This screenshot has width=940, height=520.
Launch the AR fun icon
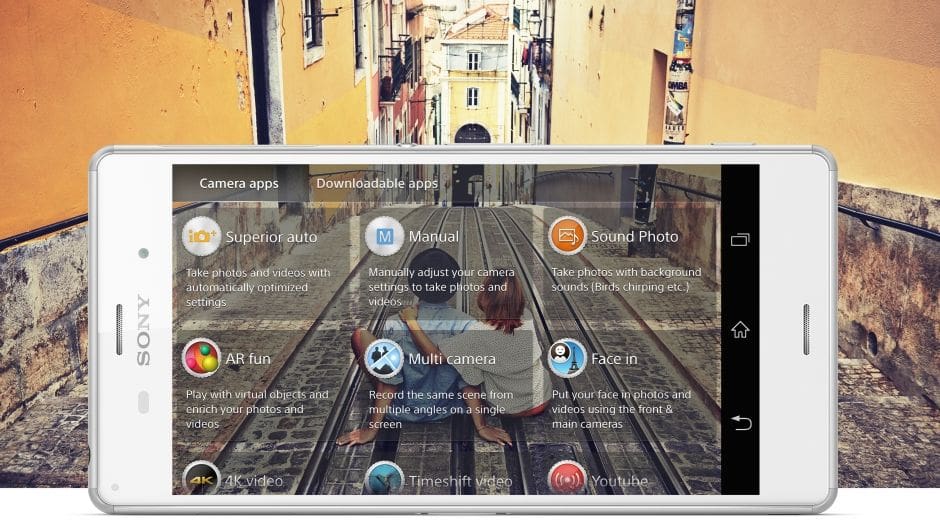(202, 358)
